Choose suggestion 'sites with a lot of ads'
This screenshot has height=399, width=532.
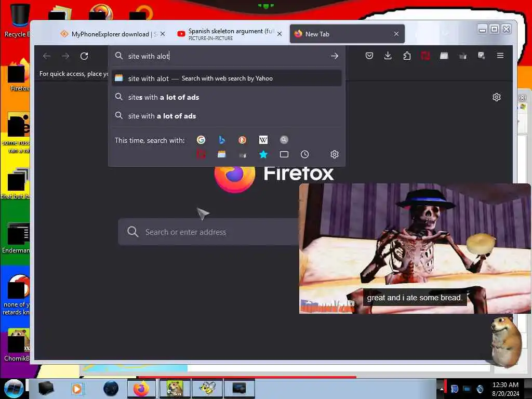tap(227, 97)
